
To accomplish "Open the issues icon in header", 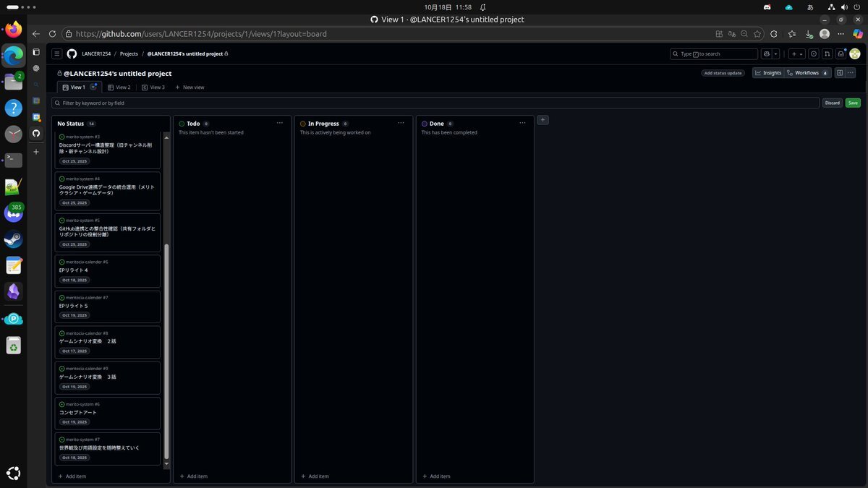I will tap(814, 53).
